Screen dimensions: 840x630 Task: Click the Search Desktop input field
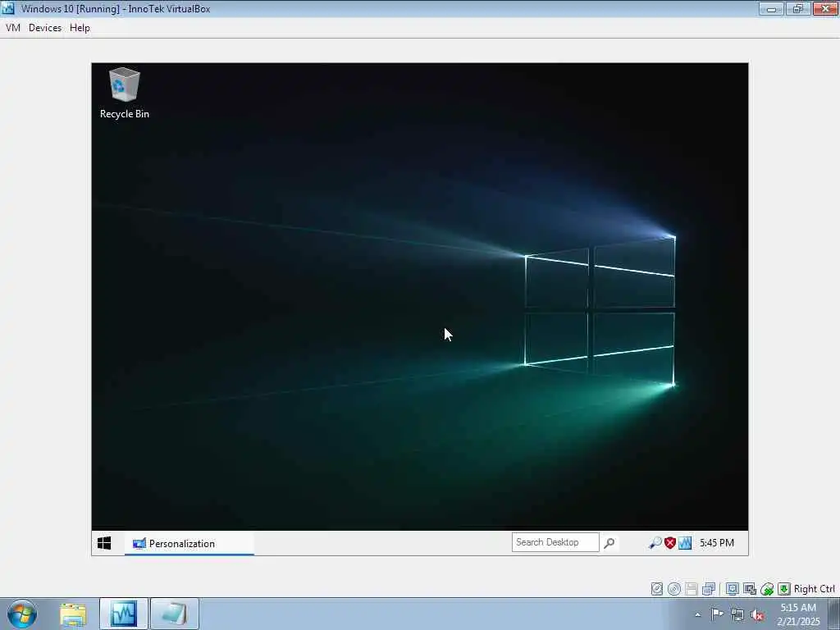click(x=555, y=542)
